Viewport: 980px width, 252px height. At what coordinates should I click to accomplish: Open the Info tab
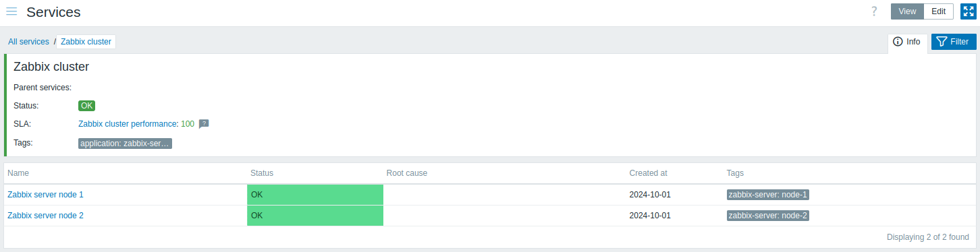point(907,42)
